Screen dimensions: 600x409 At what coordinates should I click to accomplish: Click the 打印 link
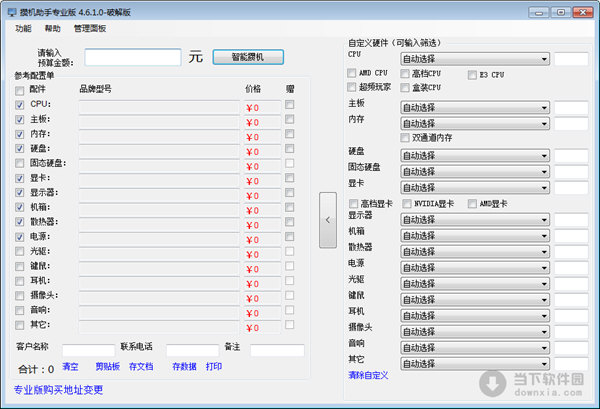214,367
